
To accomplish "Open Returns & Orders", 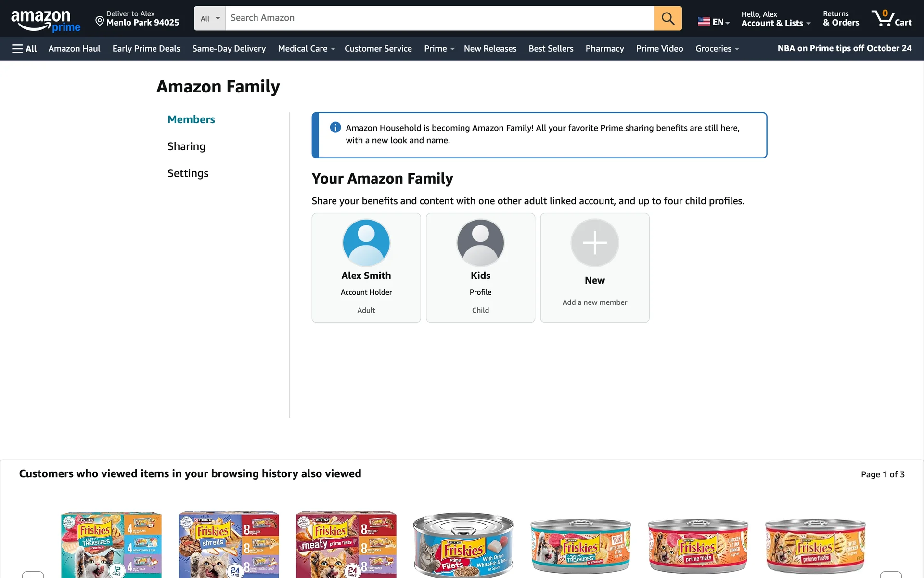I will coord(841,18).
